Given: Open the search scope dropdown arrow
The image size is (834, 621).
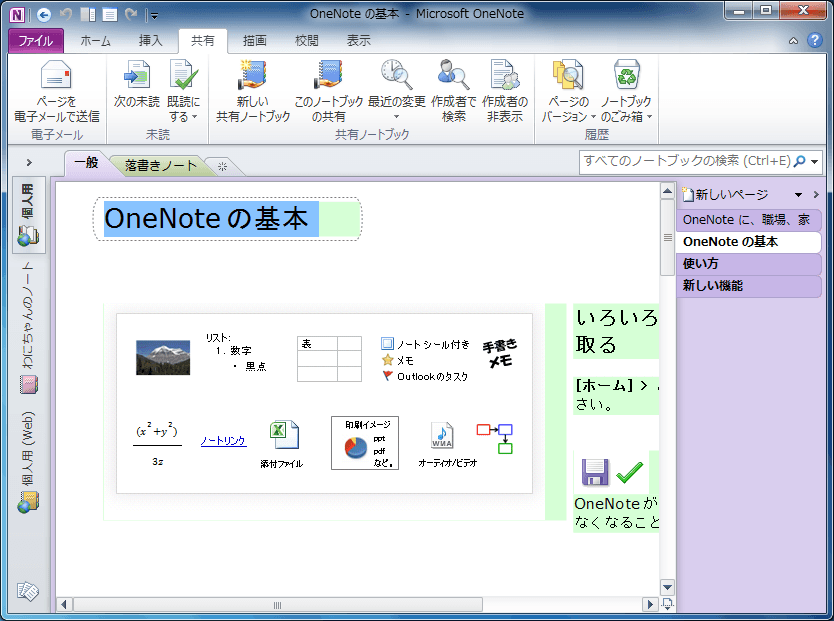Looking at the screenshot, I should (x=814, y=162).
